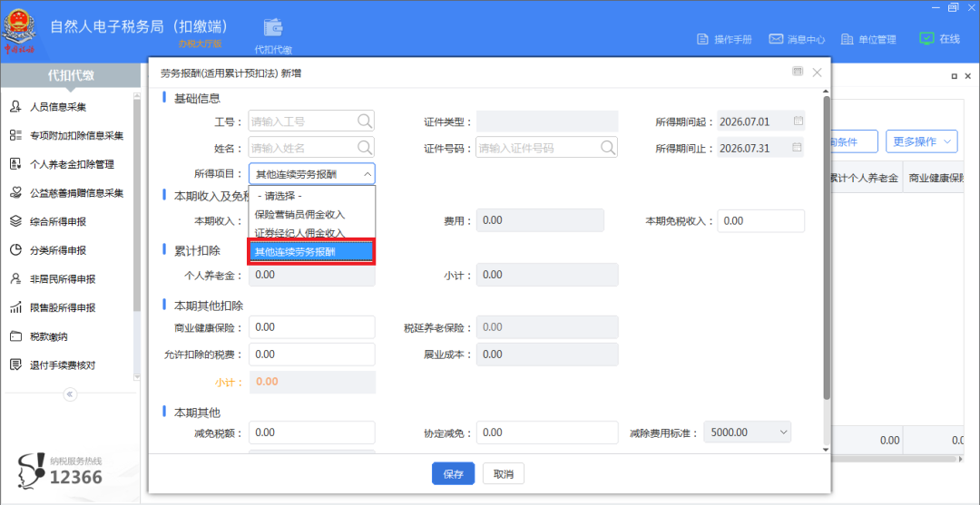Expand the 更多操作 dropdown button
The image size is (980, 505).
[922, 141]
